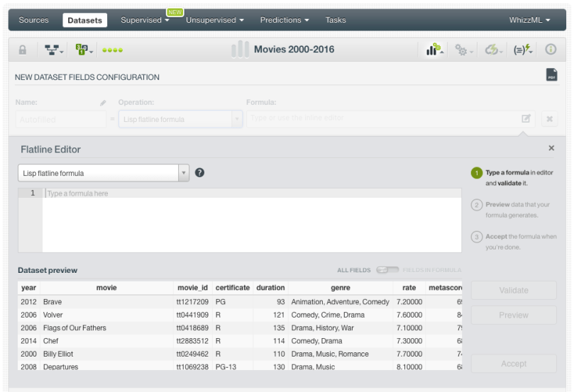
Task: Open the inline formula editor icon
Action: (x=526, y=119)
